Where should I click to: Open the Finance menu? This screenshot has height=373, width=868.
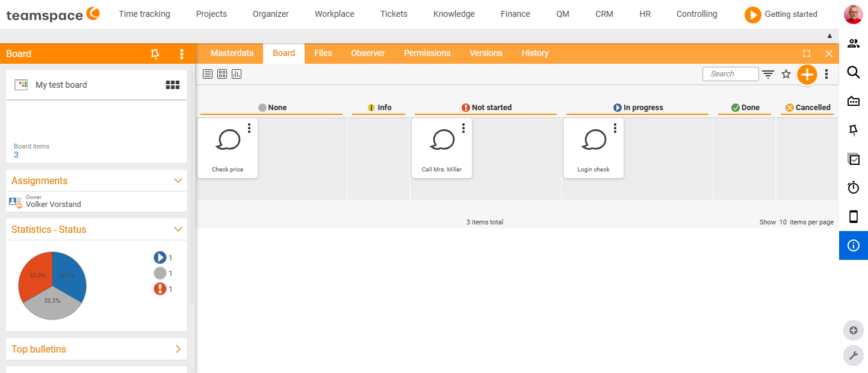pos(515,14)
